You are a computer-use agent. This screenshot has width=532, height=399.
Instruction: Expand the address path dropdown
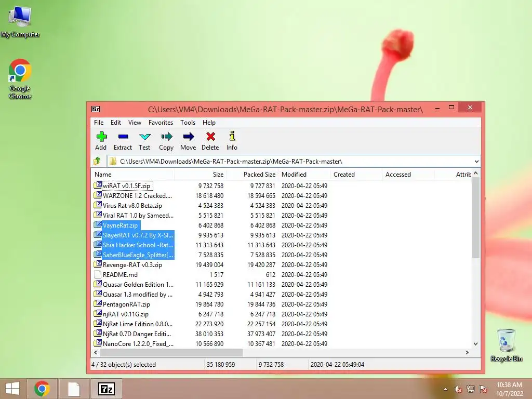tap(476, 162)
